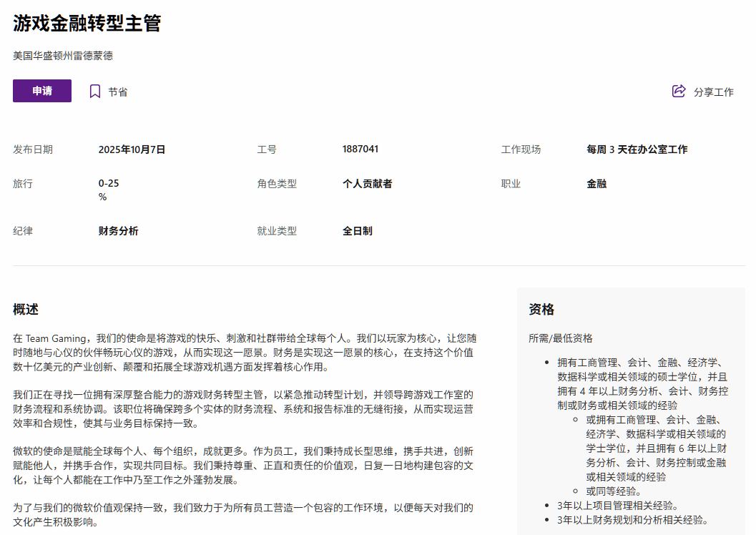Click the share icon beside 分享工作

(679, 92)
